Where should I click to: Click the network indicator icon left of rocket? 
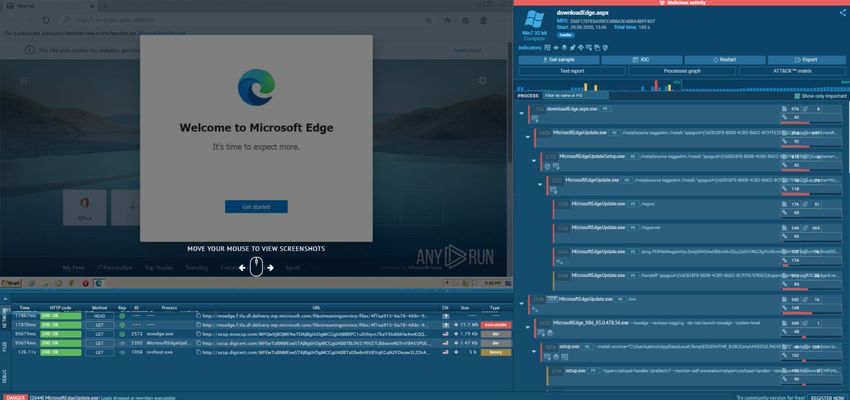click(564, 48)
